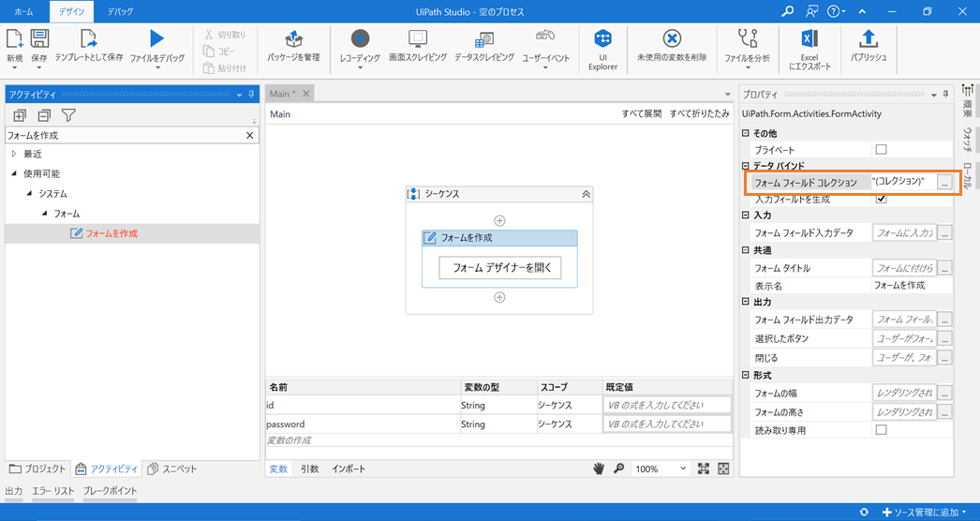This screenshot has height=521, width=980.
Task: Collapse the Form (フォーム) tree node
Action: pyautogui.click(x=44, y=214)
